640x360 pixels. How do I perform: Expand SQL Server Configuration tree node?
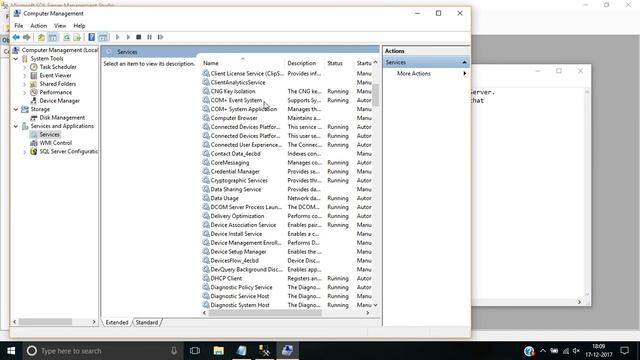(x=24, y=151)
